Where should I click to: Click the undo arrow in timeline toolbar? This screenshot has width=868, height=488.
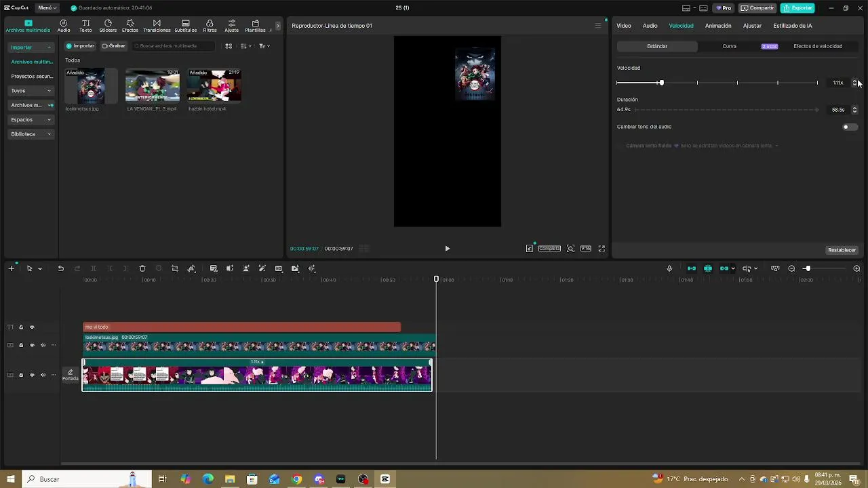coord(60,268)
